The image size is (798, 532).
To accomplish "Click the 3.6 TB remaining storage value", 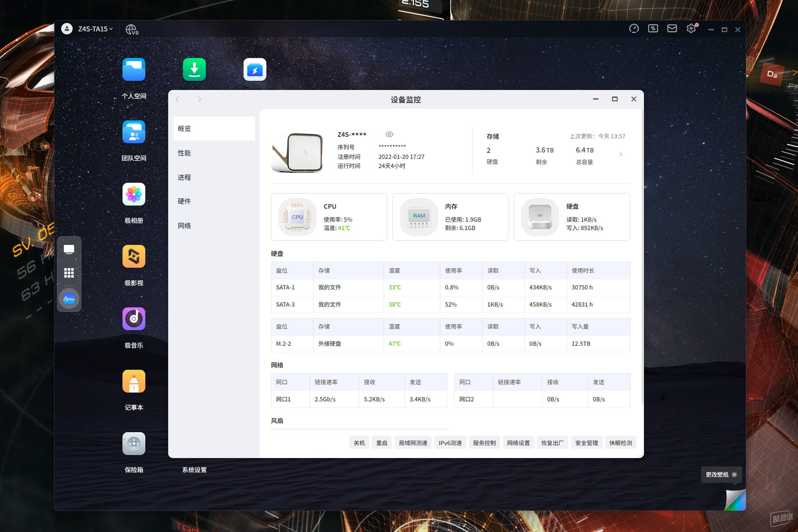I will pos(544,150).
